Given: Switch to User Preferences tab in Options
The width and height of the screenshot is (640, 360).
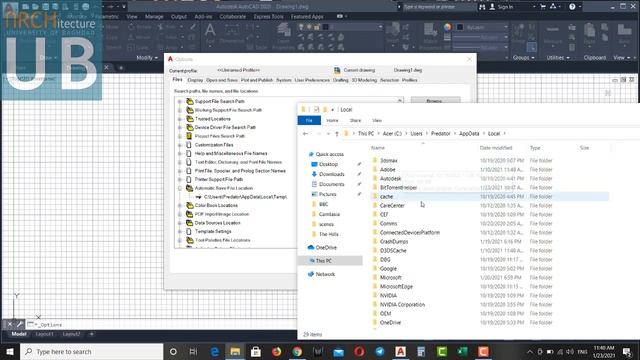Looking at the screenshot, I should coord(312,80).
